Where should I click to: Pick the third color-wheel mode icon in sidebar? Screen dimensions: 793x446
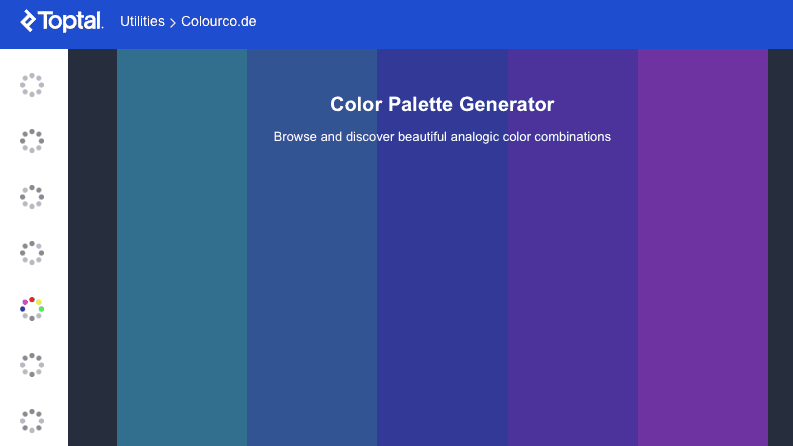point(32,197)
